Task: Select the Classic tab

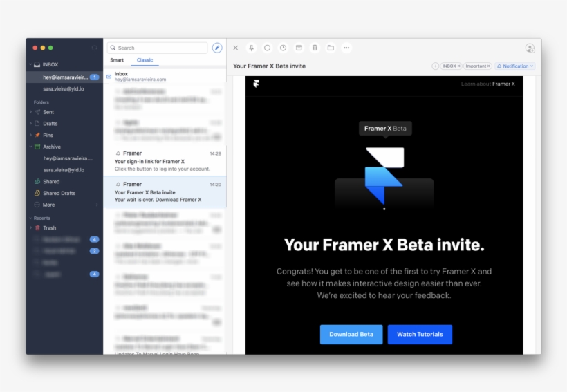Action: [145, 60]
